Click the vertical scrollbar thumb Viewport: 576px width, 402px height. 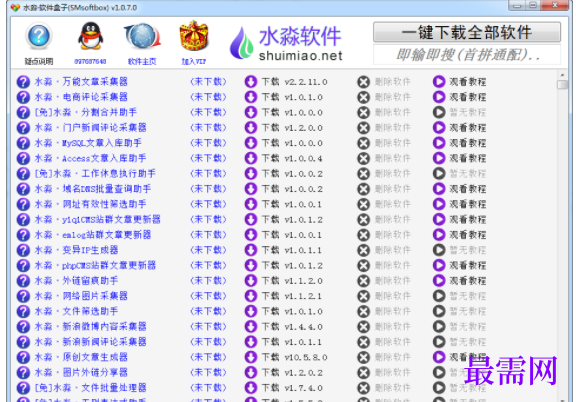(562, 85)
